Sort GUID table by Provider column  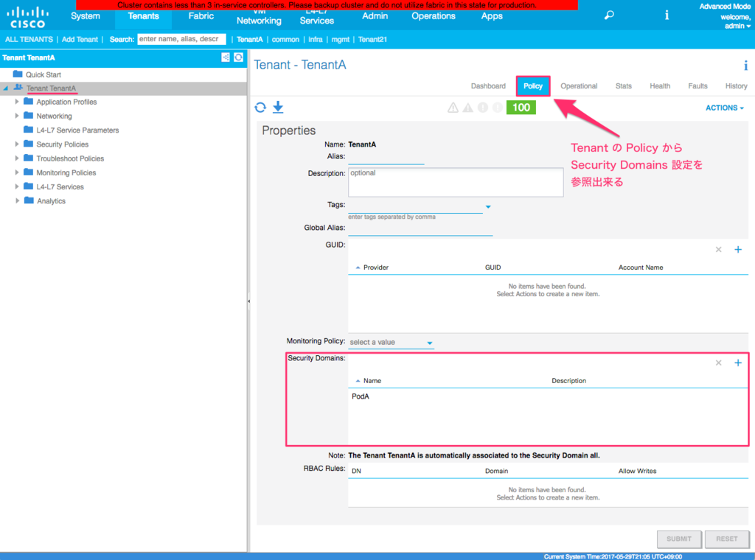(375, 267)
